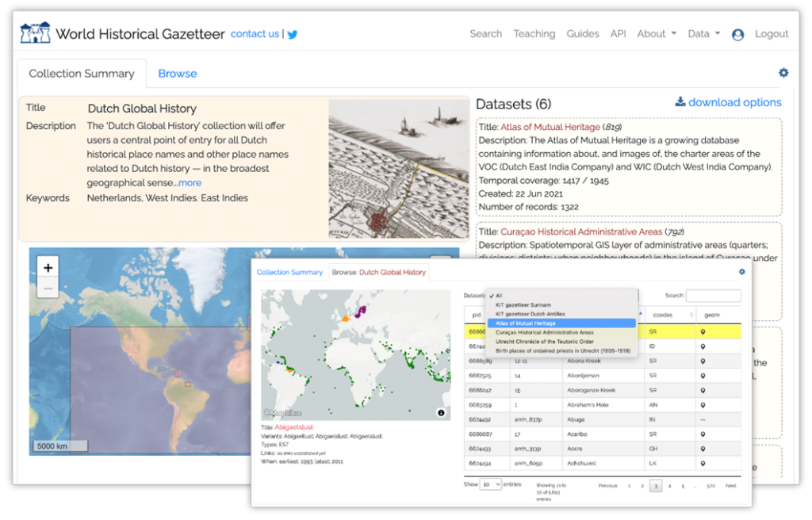The image size is (812, 520).
Task: Click the sort arrows on the ccodes column
Action: coord(691,315)
